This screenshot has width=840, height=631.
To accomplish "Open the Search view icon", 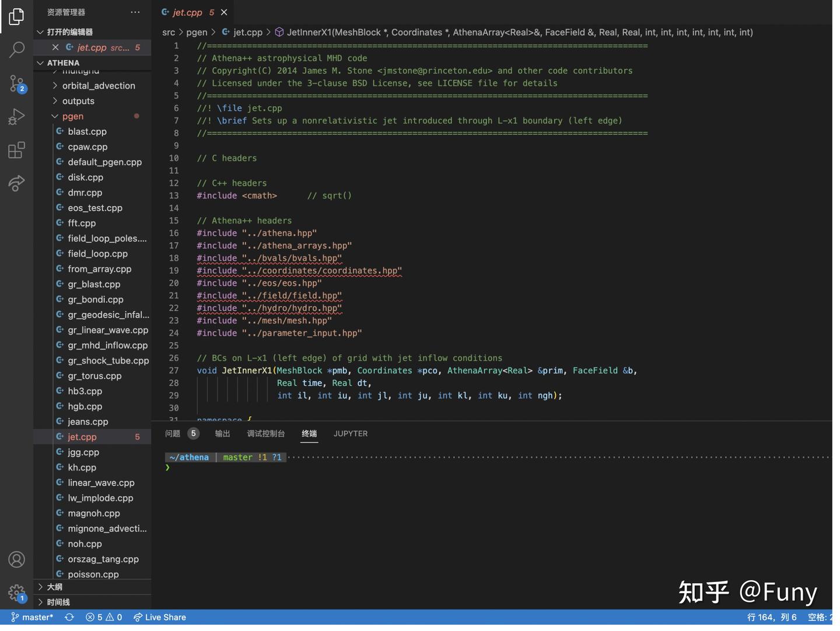I will coord(16,50).
